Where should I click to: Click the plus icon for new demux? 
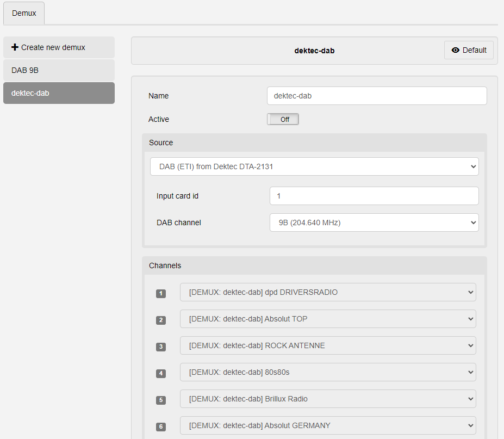pyautogui.click(x=15, y=47)
